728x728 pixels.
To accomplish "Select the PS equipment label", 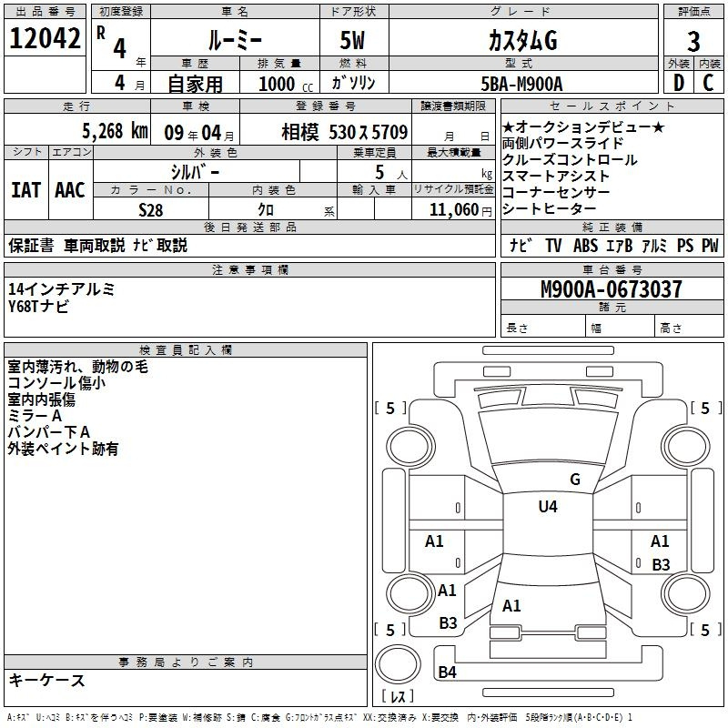I will [685, 245].
